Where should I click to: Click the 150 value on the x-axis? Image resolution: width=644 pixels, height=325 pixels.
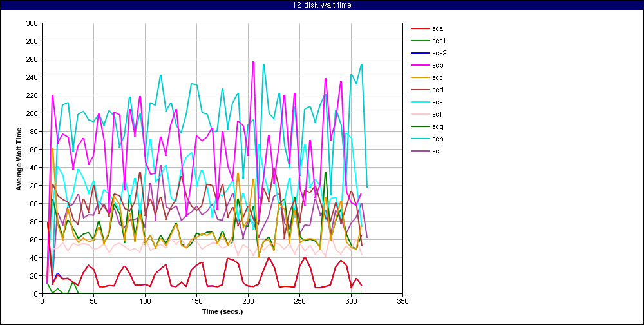[196, 302]
